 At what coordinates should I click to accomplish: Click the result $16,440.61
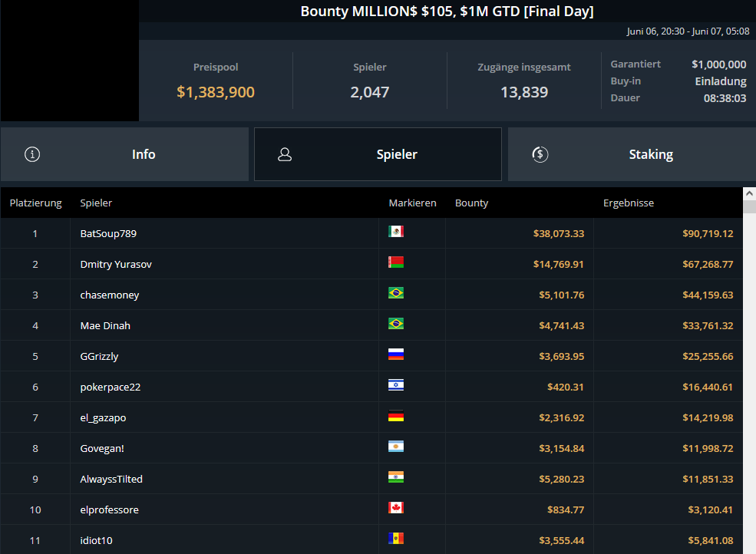(708, 387)
